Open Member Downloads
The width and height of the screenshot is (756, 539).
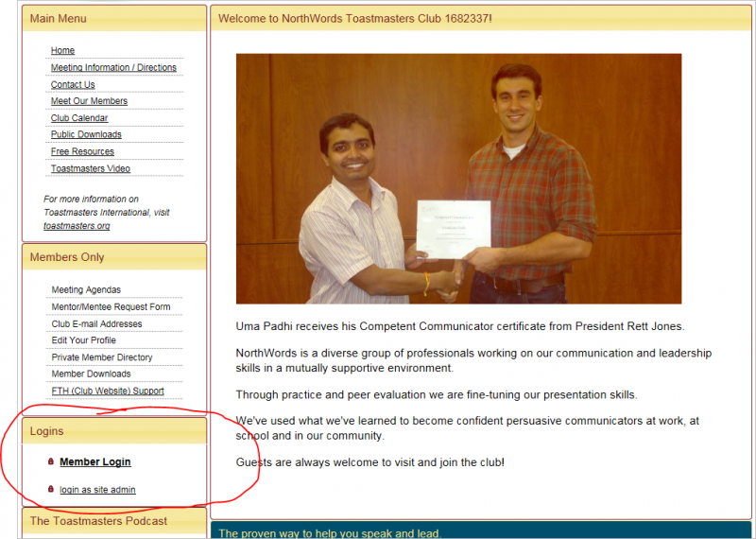(x=91, y=374)
